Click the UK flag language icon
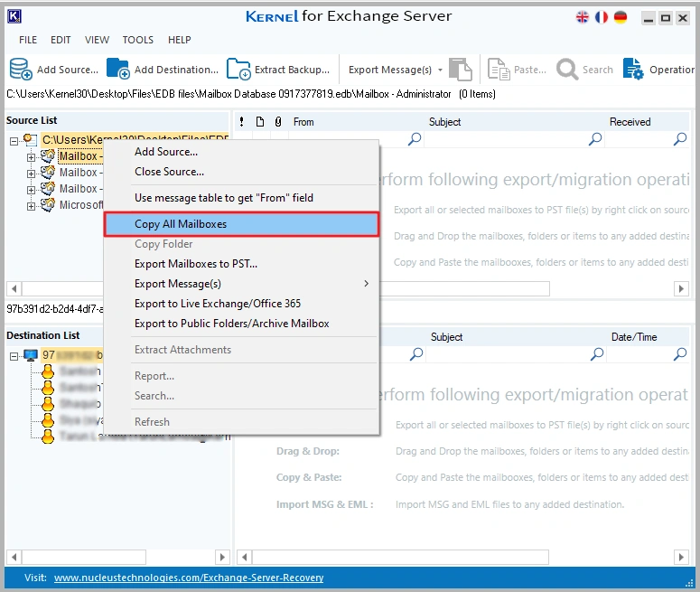Screen dimensions: 700x592 click(x=583, y=17)
